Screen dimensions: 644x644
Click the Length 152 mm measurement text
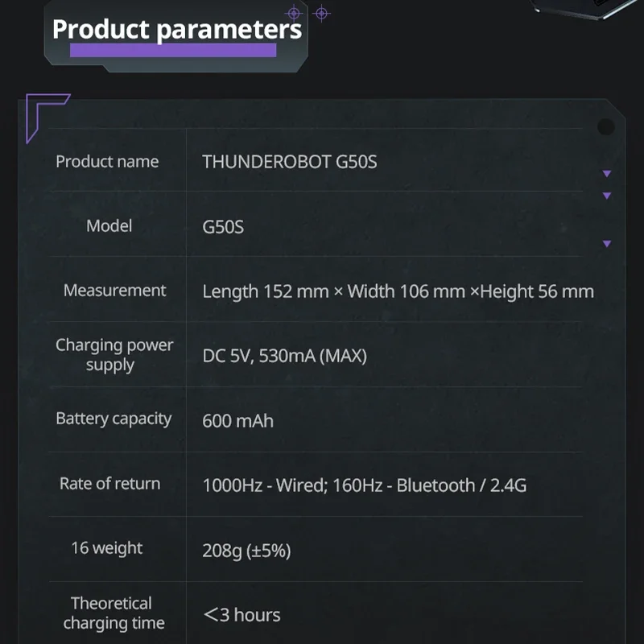398,291
